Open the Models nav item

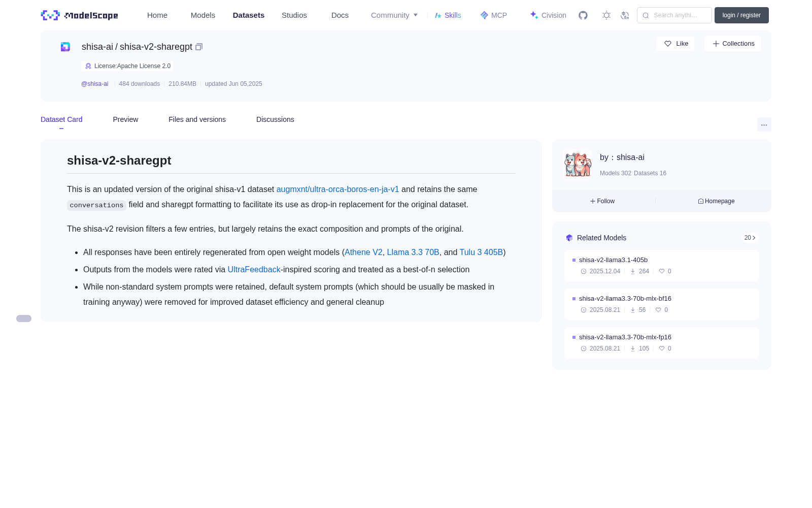tap(203, 15)
